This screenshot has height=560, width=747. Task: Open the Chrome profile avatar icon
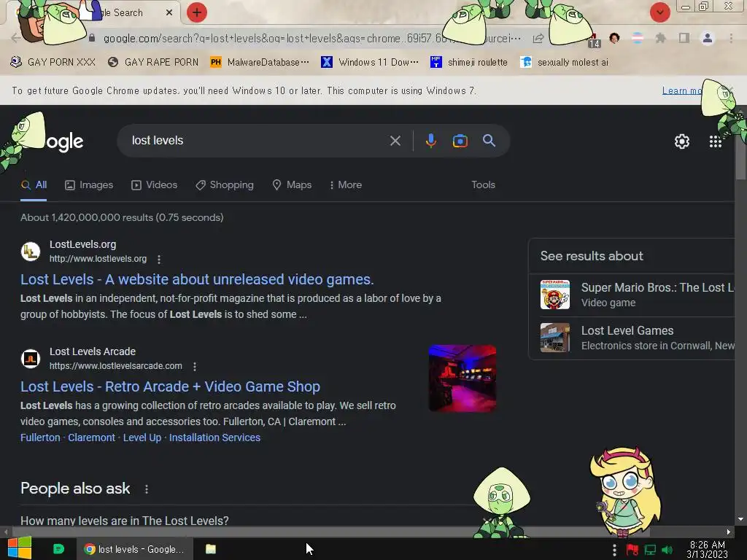pos(708,38)
